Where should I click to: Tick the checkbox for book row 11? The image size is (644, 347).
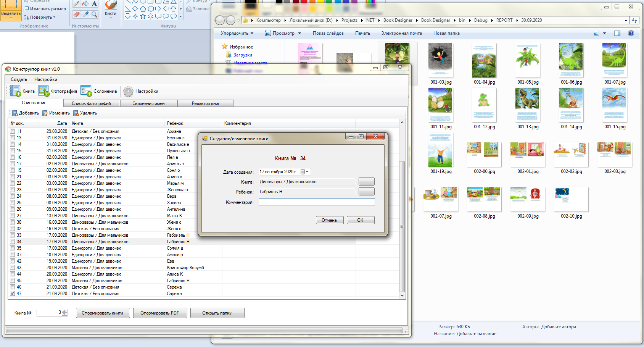(13, 131)
